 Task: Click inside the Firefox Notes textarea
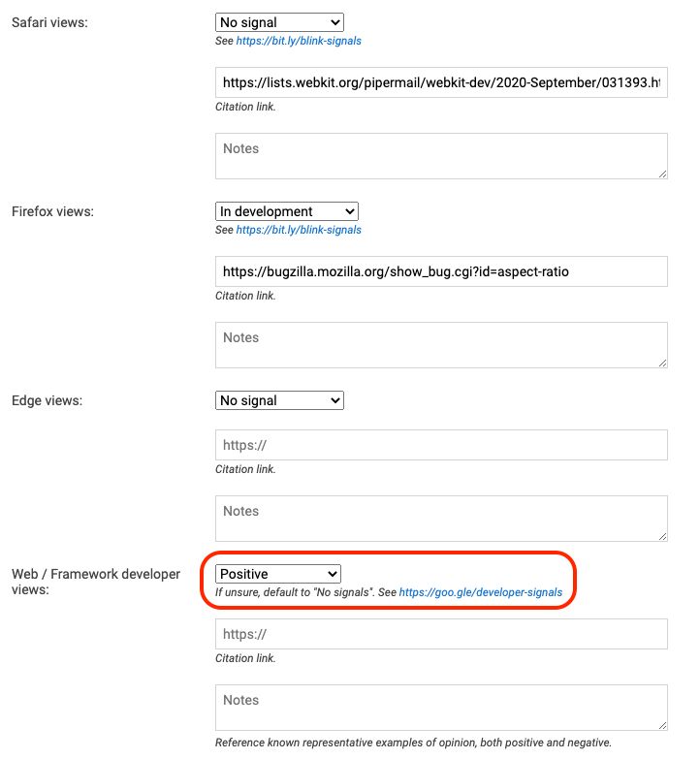441,344
